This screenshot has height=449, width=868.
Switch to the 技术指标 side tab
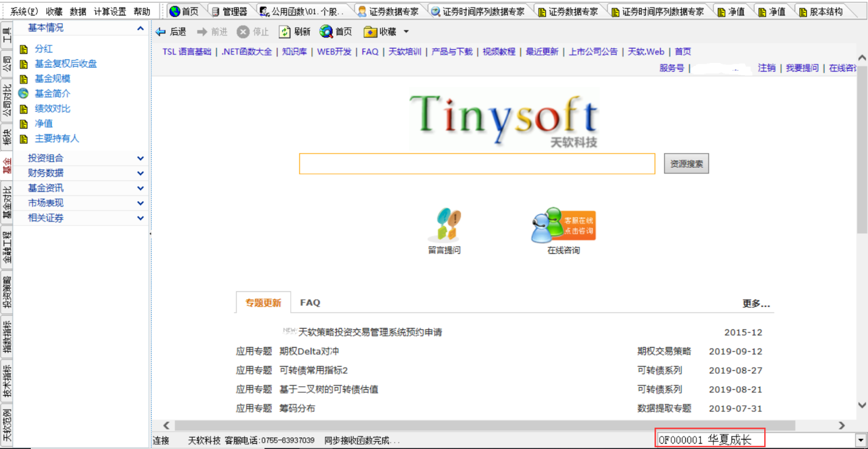pyautogui.click(x=7, y=381)
